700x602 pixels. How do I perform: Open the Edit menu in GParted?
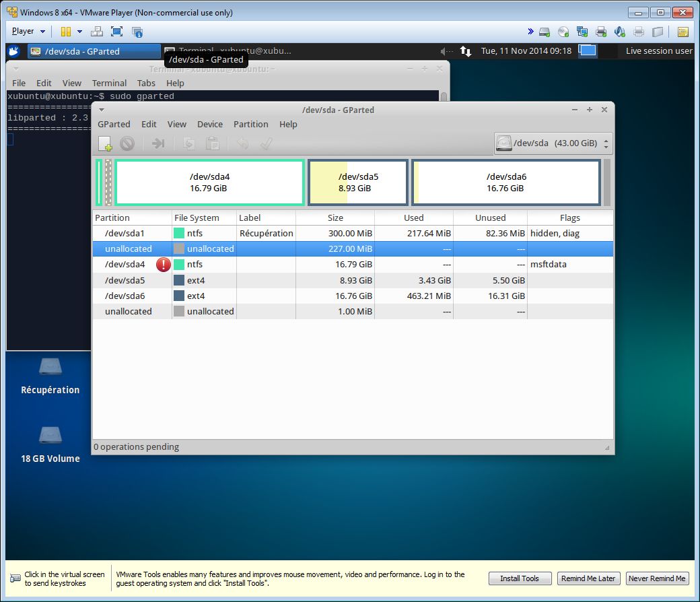pyautogui.click(x=149, y=124)
